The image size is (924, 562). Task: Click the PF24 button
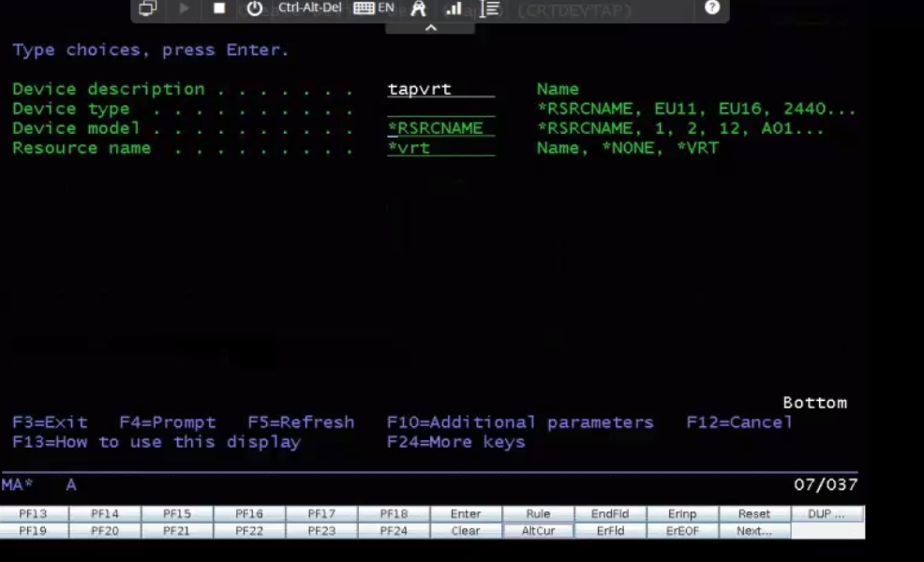[394, 531]
